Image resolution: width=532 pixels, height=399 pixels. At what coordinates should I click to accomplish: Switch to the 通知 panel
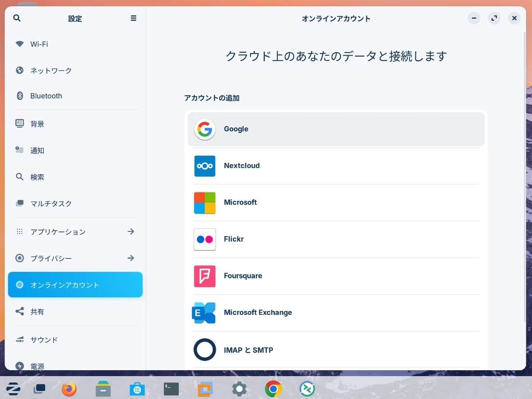[x=75, y=150]
